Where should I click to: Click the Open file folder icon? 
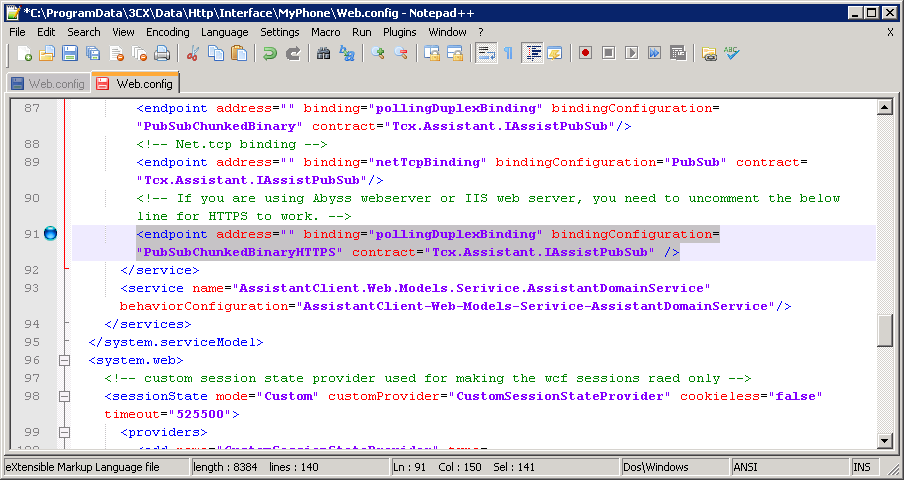[47, 54]
